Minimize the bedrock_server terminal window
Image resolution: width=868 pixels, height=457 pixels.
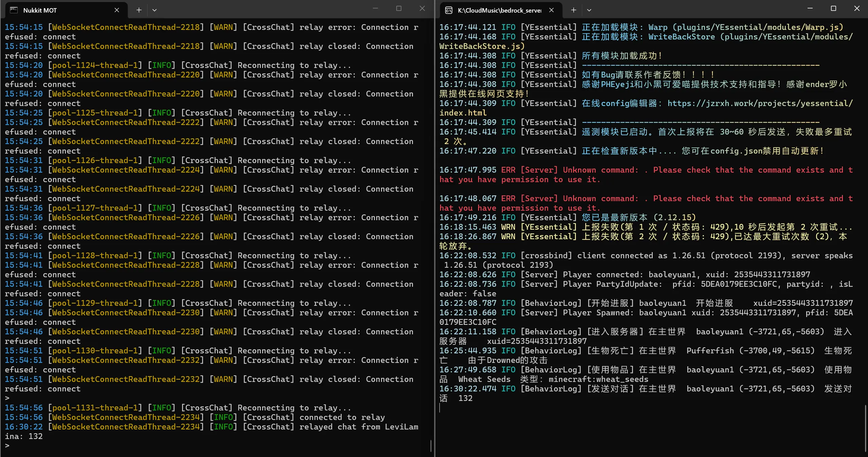click(810, 8)
